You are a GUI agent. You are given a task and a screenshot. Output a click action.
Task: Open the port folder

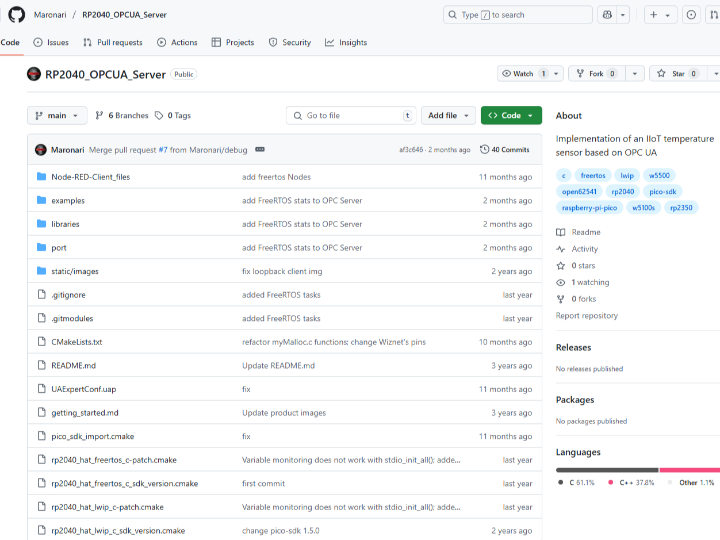[59, 248]
